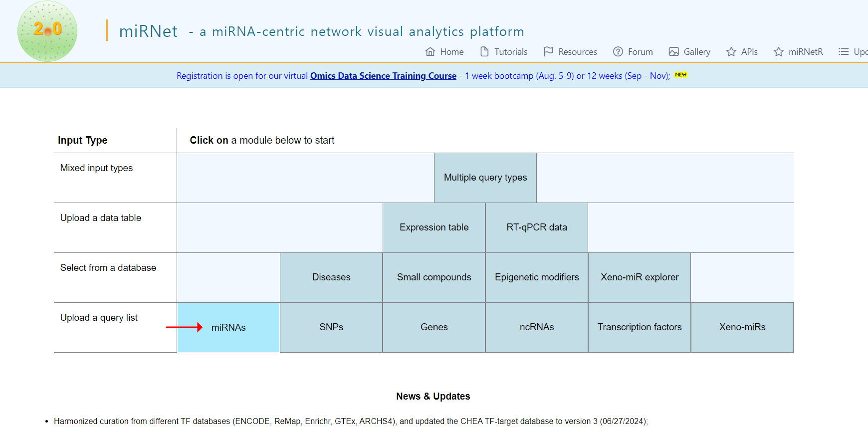Click the 'Mixed input types' row label
The height and width of the screenshot is (431, 868).
point(96,168)
